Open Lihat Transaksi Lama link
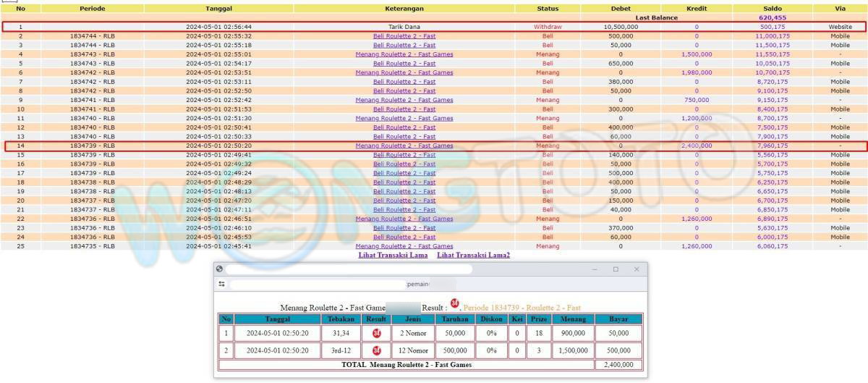868x383 pixels. pos(393,256)
